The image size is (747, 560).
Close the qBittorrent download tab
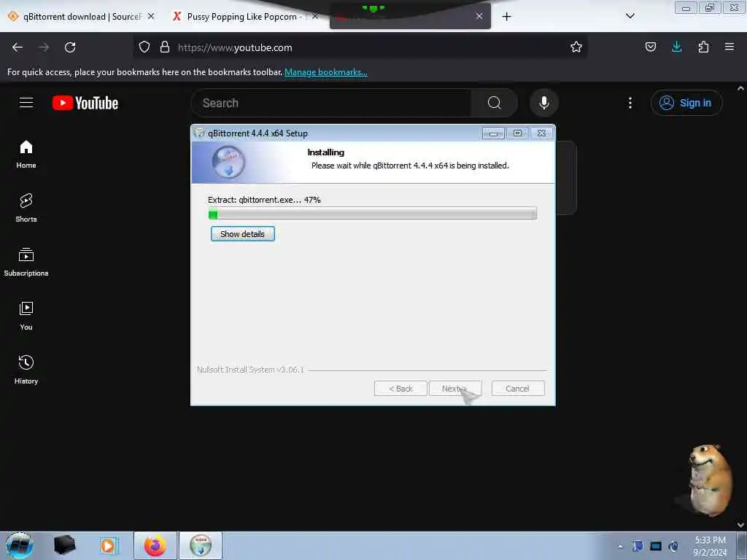click(x=151, y=16)
